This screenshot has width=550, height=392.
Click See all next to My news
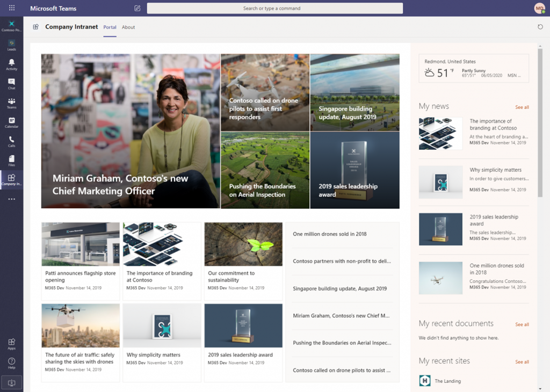[522, 107]
